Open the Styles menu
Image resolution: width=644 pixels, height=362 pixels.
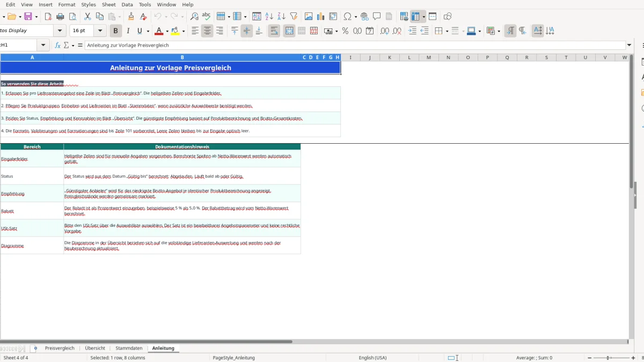(x=89, y=4)
